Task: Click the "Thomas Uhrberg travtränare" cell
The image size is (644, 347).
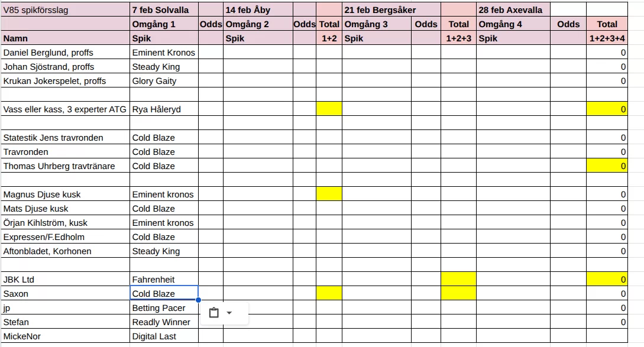Action: pos(65,166)
